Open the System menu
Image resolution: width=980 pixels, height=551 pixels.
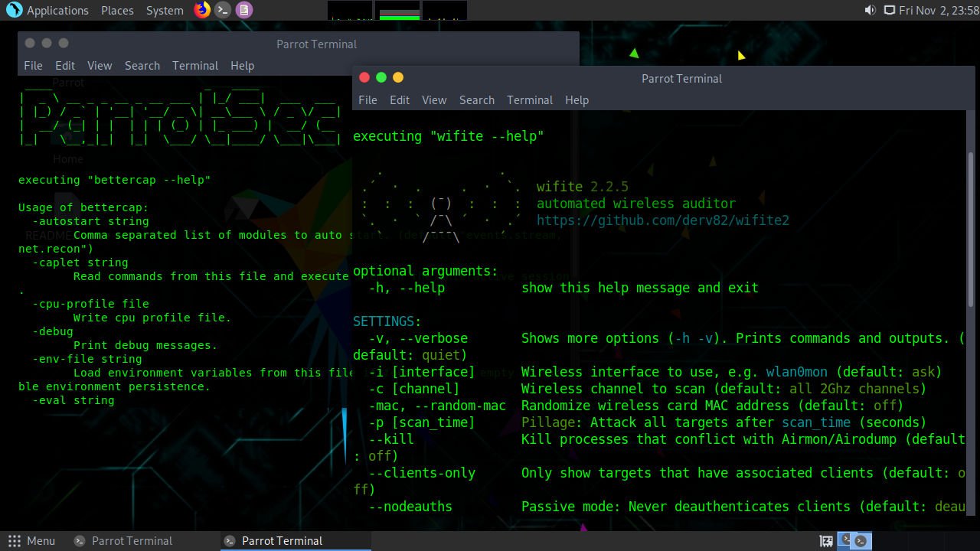[165, 10]
